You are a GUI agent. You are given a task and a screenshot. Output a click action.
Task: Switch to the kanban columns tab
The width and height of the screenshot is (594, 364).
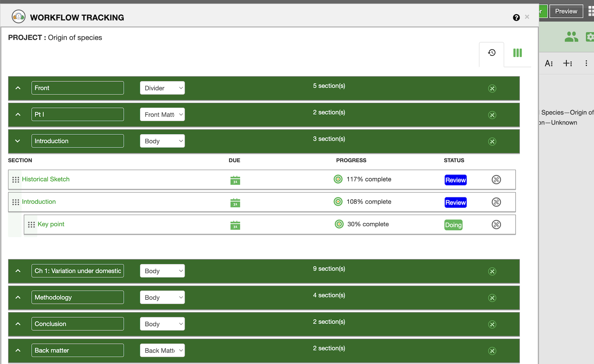517,53
